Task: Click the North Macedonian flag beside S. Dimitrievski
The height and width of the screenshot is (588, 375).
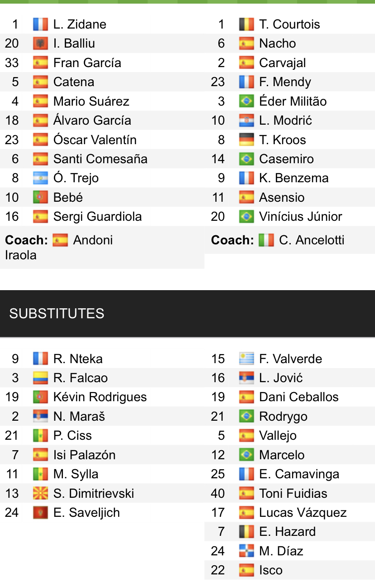Action: click(40, 493)
